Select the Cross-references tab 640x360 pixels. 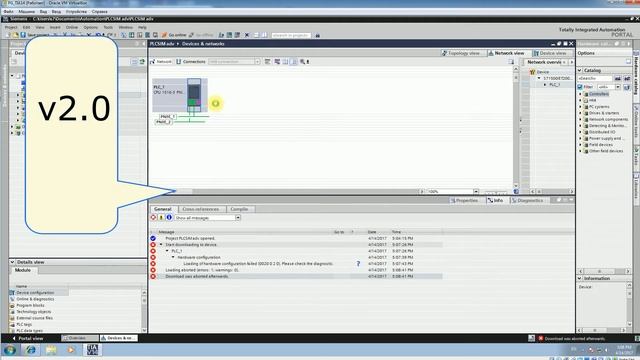[201, 209]
